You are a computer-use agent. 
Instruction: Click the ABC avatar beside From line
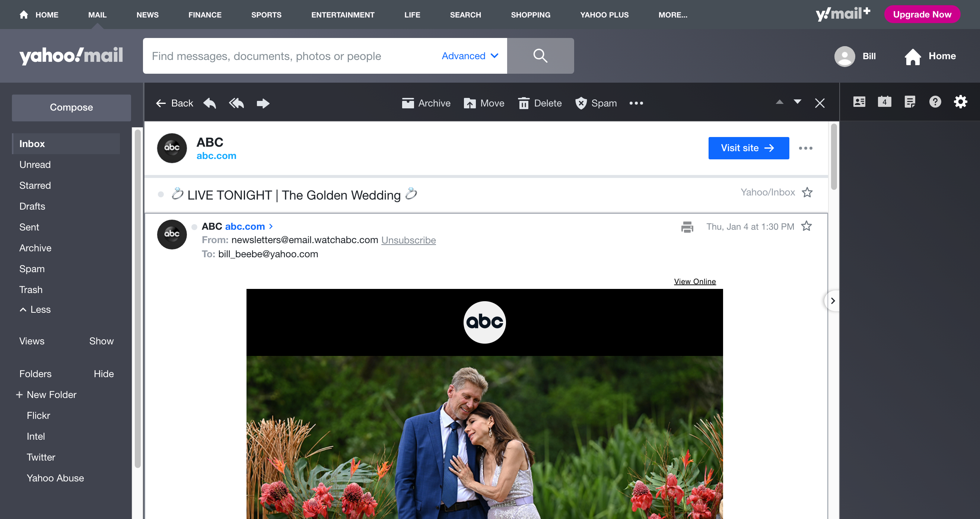(172, 235)
